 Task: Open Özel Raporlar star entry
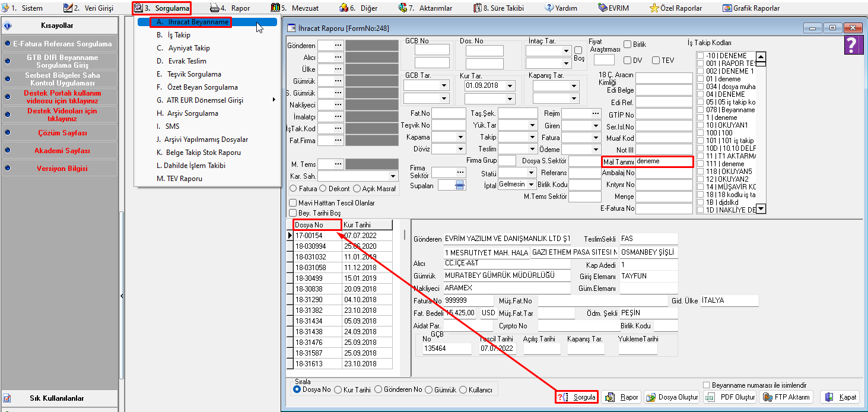(676, 8)
